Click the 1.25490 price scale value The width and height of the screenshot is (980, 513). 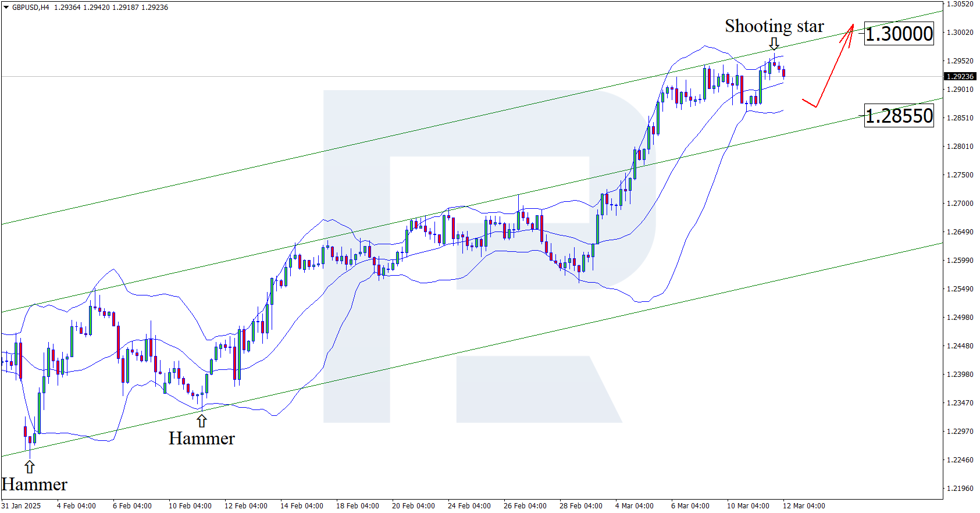coord(960,289)
